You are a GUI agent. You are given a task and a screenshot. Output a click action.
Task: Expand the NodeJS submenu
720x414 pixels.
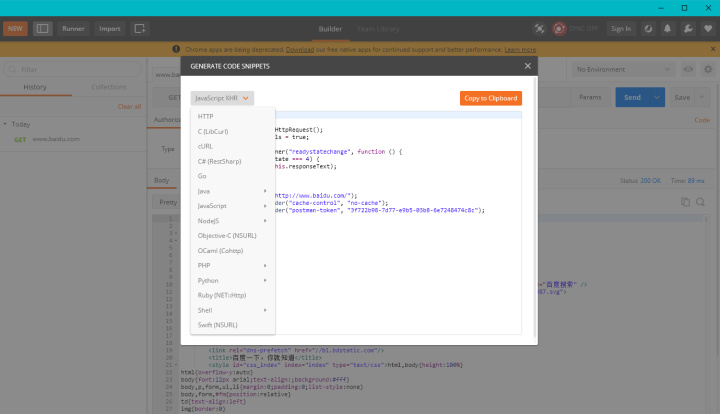(233, 221)
